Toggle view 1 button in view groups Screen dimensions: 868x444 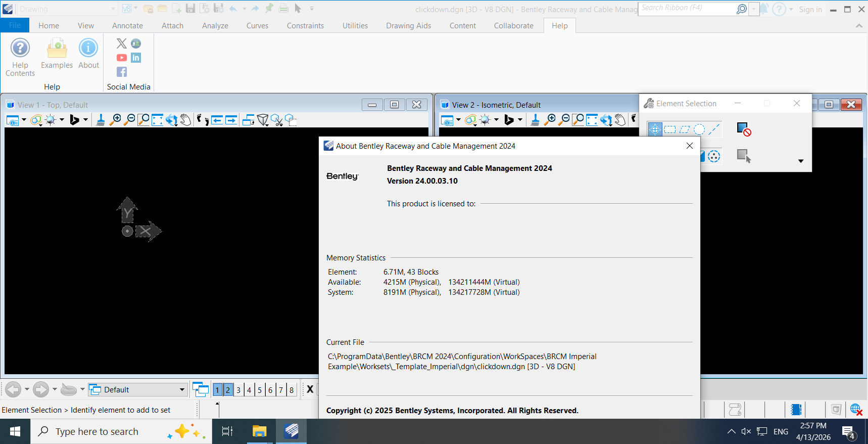217,390
